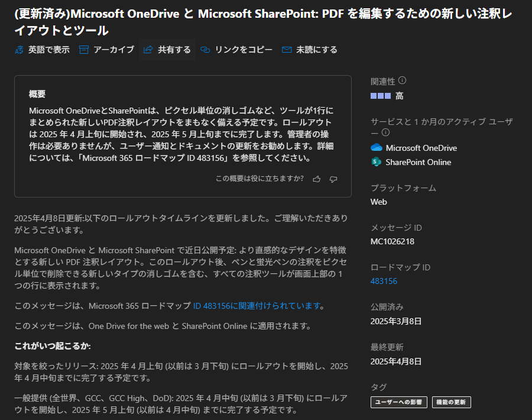Image resolution: width=532 pixels, height=420 pixels.
Task: Give thumbs up to the summary
Action: pos(317,179)
